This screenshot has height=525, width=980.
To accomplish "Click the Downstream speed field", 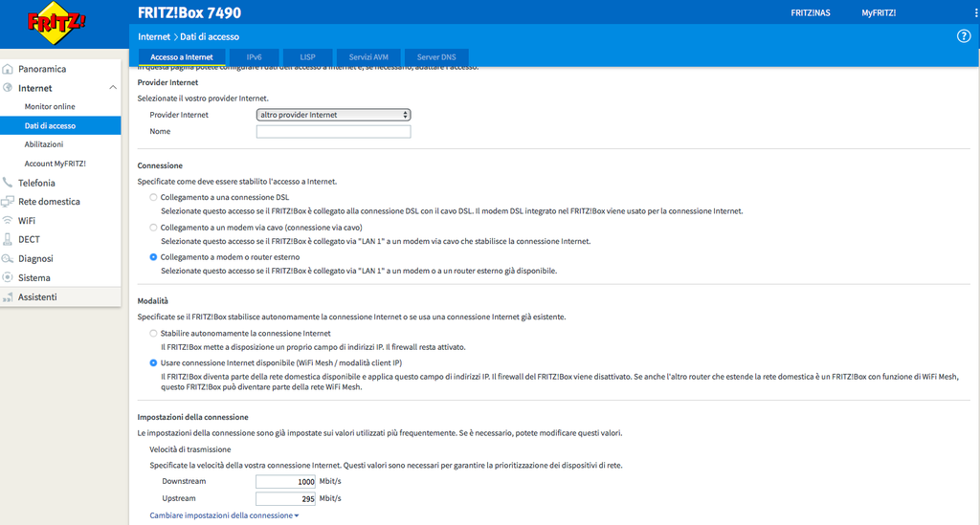I will coord(285,481).
